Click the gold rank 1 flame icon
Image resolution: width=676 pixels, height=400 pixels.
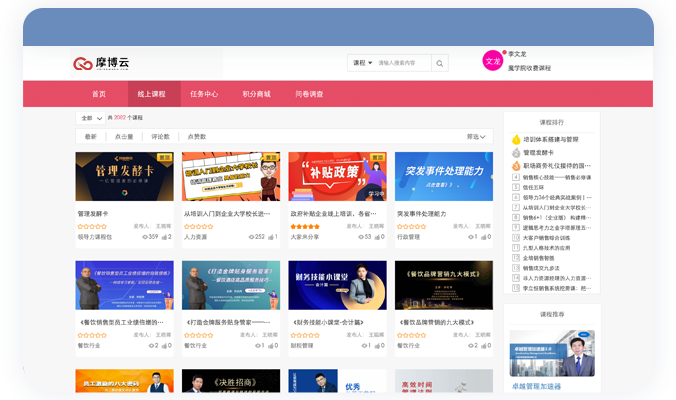[516, 140]
